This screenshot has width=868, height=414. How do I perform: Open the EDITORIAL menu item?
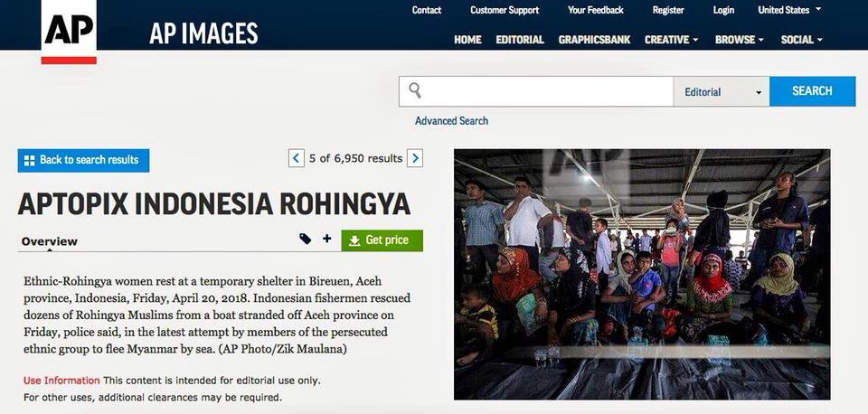click(520, 40)
